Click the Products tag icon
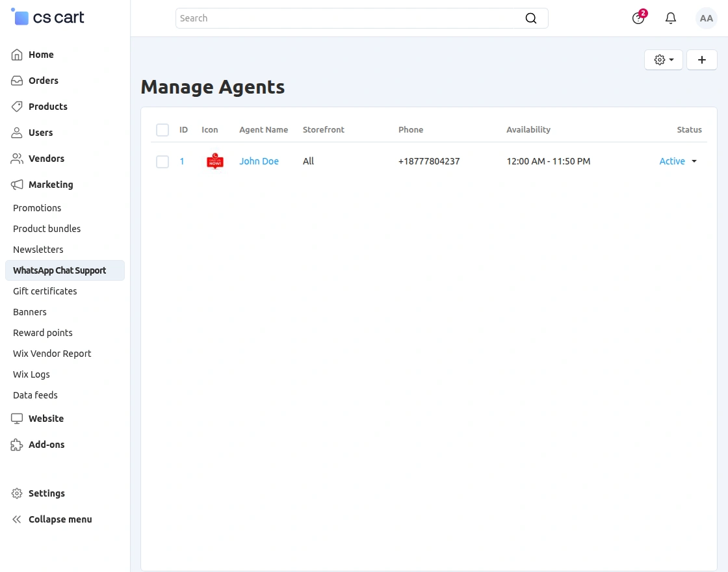The width and height of the screenshot is (728, 572). coord(17,107)
